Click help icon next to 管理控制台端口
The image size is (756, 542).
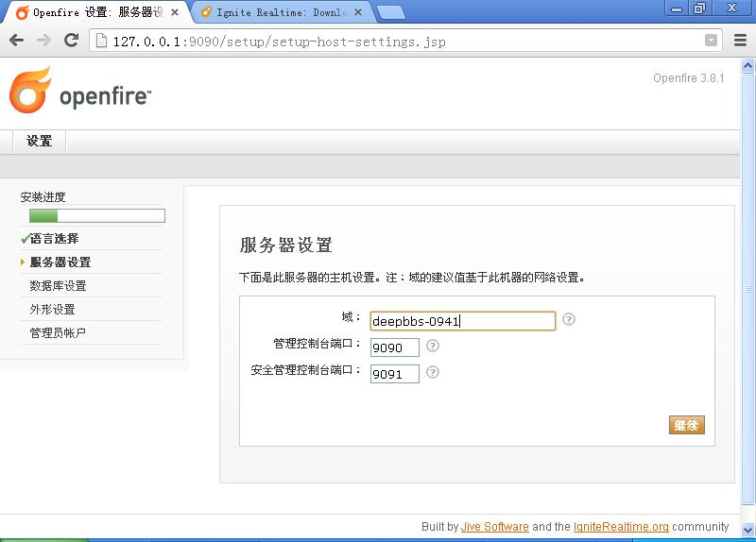click(x=433, y=346)
